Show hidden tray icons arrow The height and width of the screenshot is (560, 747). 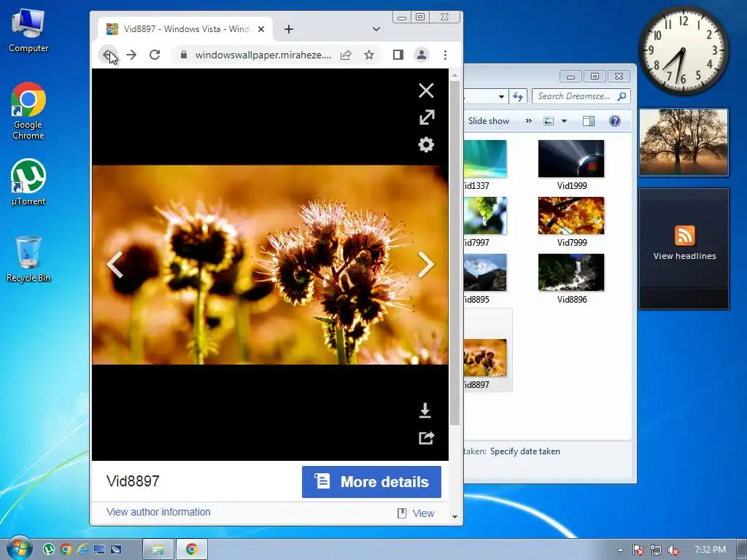(620, 550)
